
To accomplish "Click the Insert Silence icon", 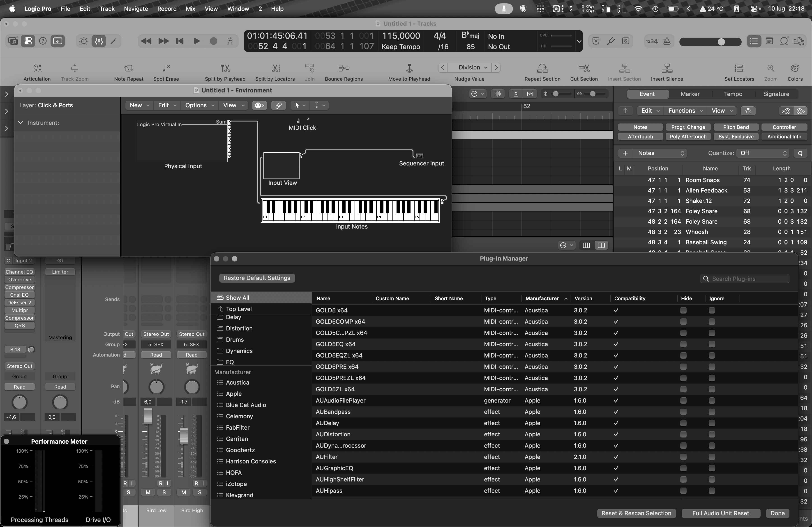I will [x=667, y=68].
